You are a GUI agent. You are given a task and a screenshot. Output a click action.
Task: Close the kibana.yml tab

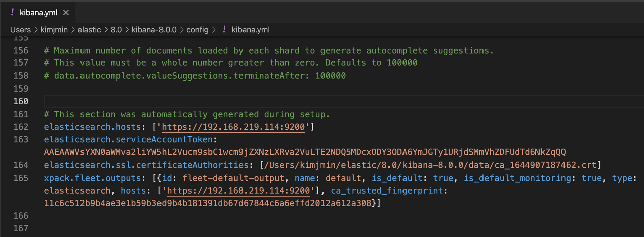tap(66, 12)
